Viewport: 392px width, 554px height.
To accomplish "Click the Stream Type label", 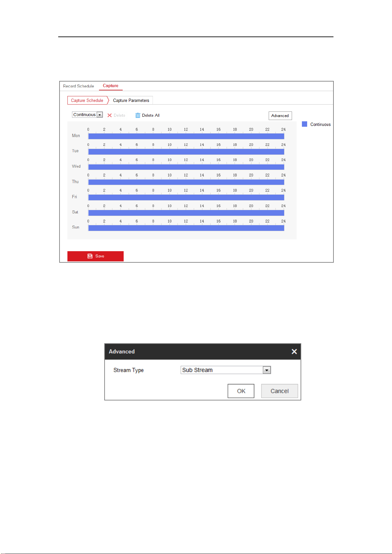I will 129,370.
